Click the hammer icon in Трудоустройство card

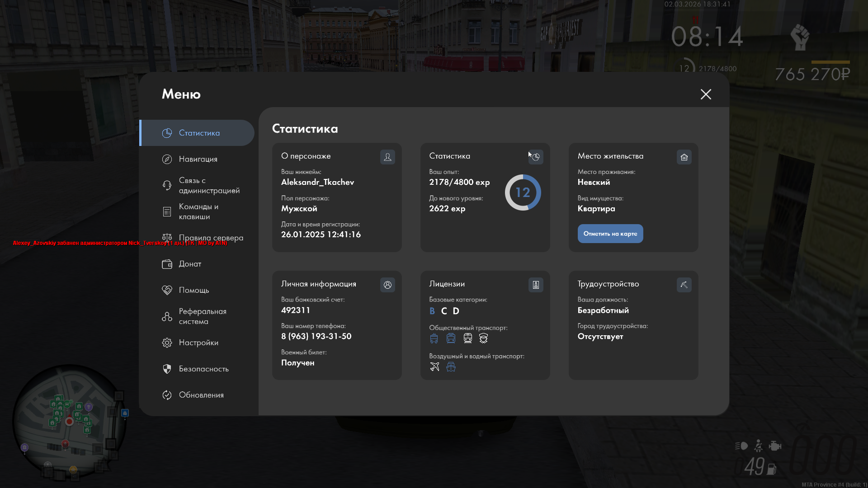coord(684,285)
